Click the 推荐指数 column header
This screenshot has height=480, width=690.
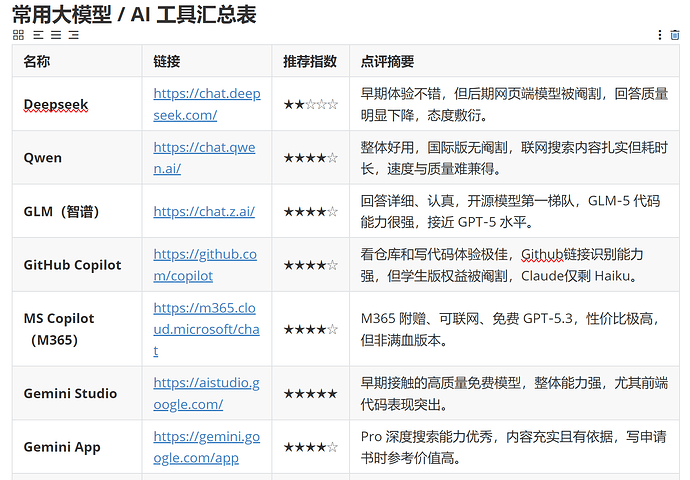(x=311, y=61)
